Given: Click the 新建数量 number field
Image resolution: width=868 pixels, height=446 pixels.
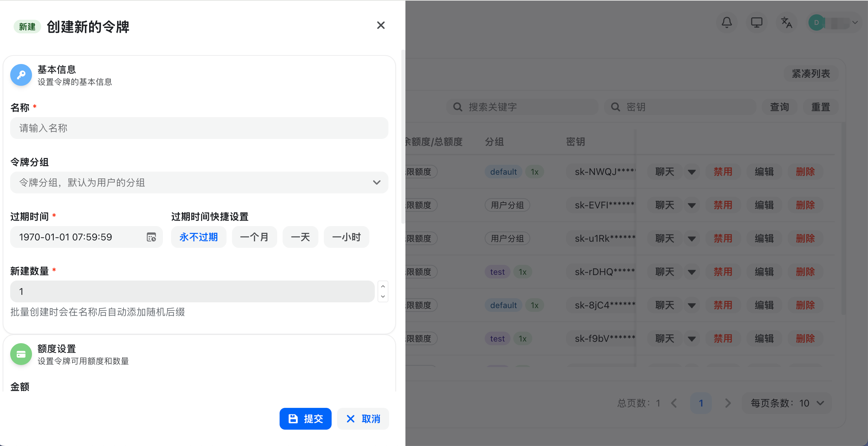Looking at the screenshot, I should click(192, 291).
